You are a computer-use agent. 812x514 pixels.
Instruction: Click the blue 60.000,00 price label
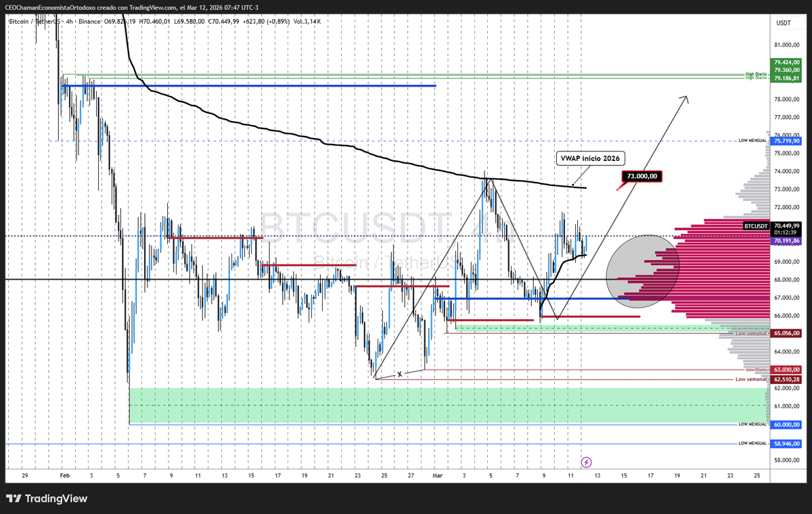click(x=787, y=424)
